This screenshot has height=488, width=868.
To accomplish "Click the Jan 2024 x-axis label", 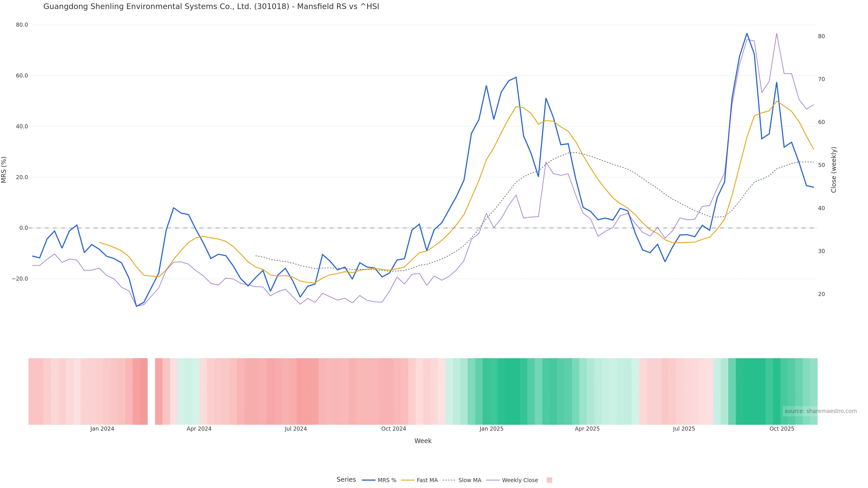I will coord(102,429).
